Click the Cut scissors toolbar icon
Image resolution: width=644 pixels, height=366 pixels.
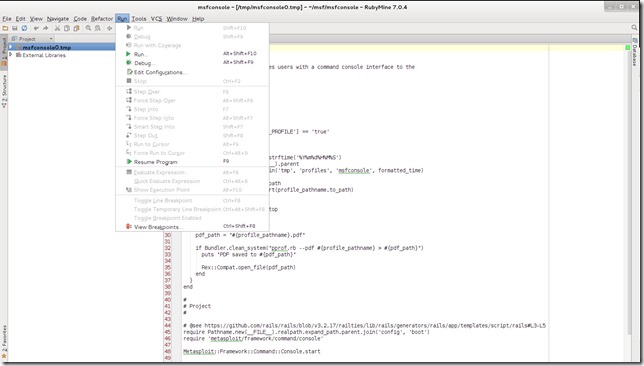coord(58,28)
